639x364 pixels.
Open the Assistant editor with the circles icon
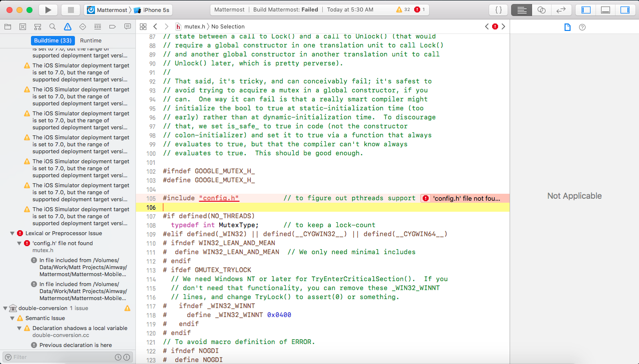point(542,9)
